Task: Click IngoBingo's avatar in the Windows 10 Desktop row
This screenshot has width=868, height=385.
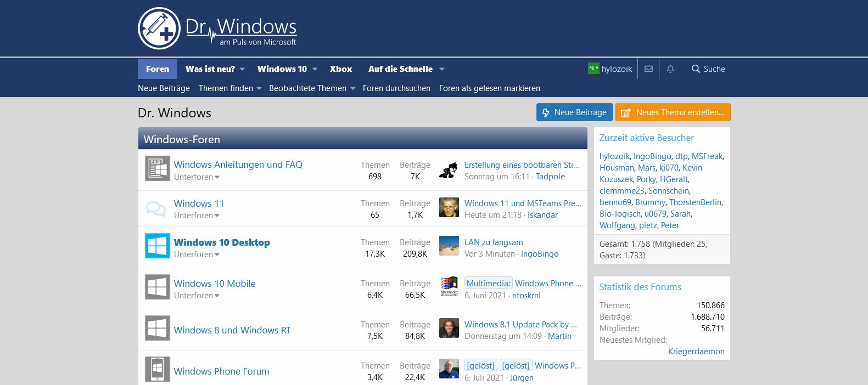Action: [x=449, y=246]
